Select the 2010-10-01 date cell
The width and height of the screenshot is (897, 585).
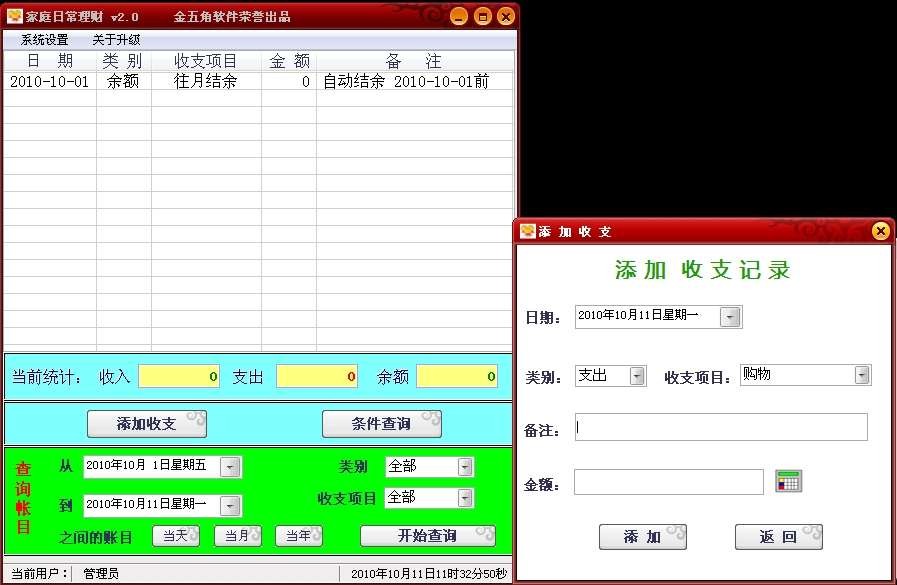click(50, 81)
